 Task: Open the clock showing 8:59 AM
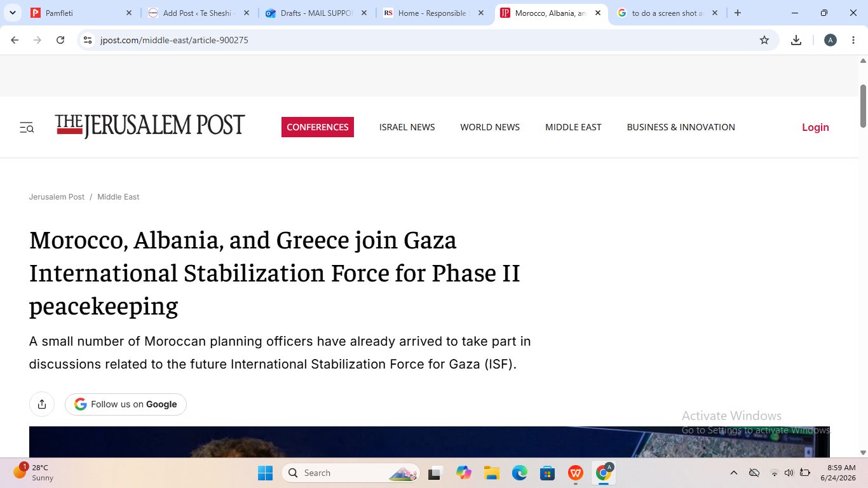[x=837, y=472]
